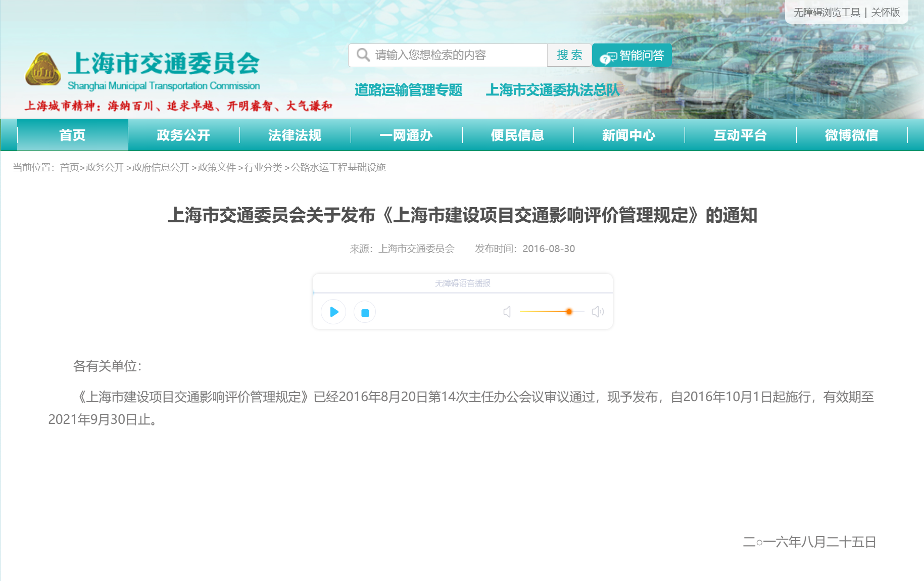Click the 行业分类 breadcrumb link
Viewport: 924px width, 581px height.
pyautogui.click(x=263, y=167)
